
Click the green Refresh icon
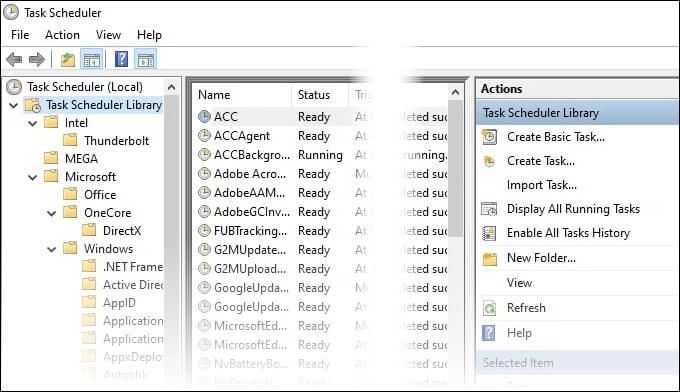489,308
